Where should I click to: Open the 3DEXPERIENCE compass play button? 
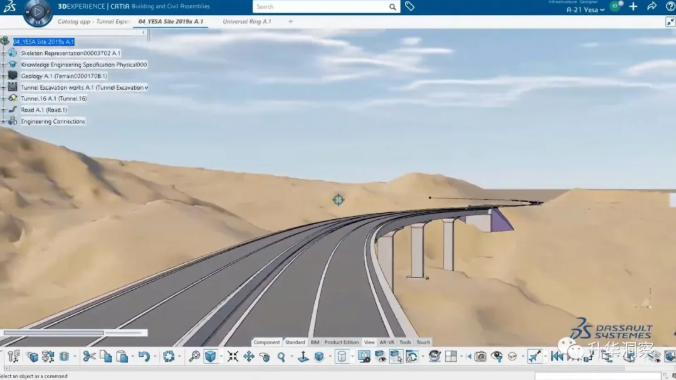38,13
